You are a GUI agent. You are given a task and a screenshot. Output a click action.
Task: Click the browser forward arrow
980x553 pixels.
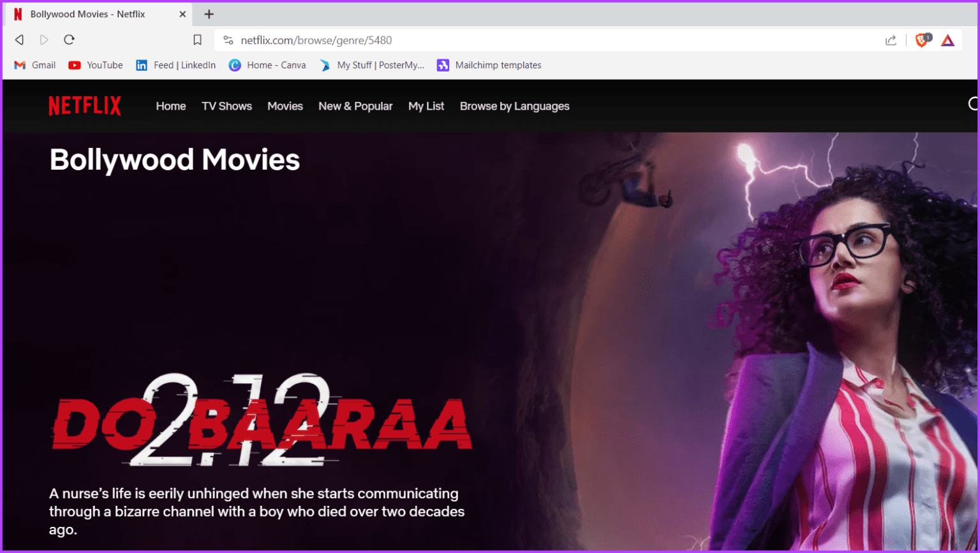click(x=44, y=40)
